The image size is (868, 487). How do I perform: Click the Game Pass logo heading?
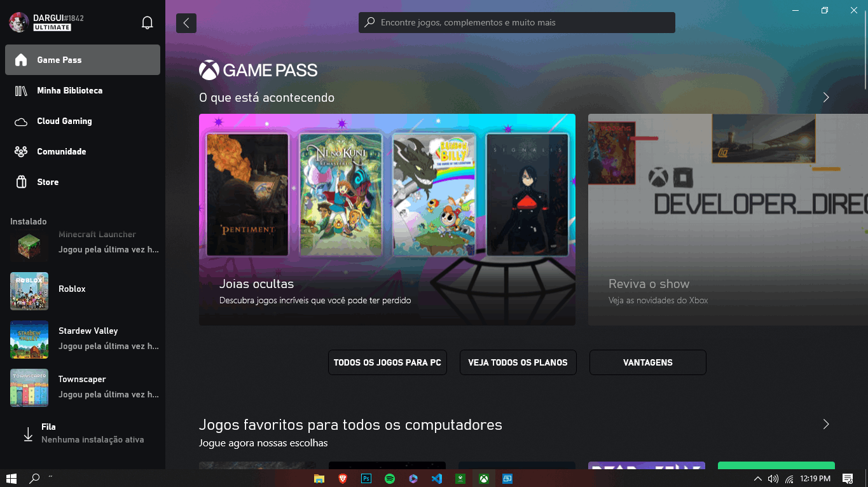(x=258, y=70)
